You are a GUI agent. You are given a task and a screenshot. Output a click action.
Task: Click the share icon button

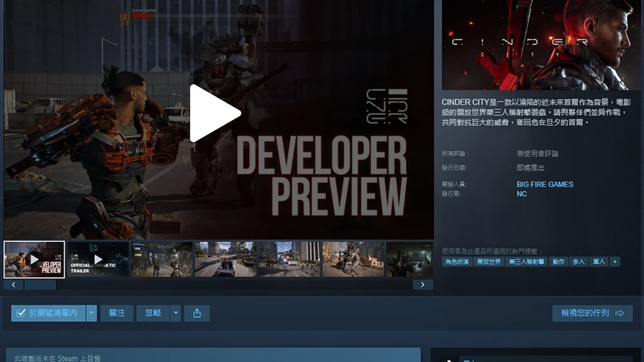click(197, 313)
